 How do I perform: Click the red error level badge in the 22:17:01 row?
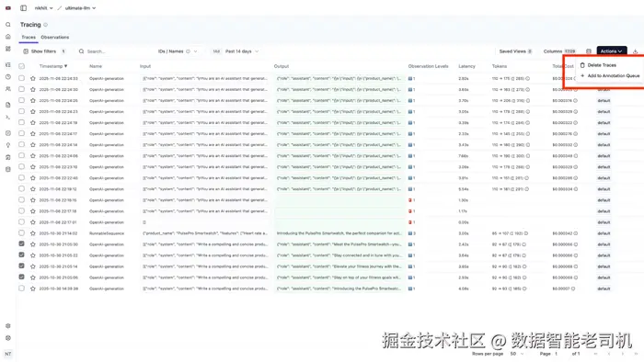[411, 222]
